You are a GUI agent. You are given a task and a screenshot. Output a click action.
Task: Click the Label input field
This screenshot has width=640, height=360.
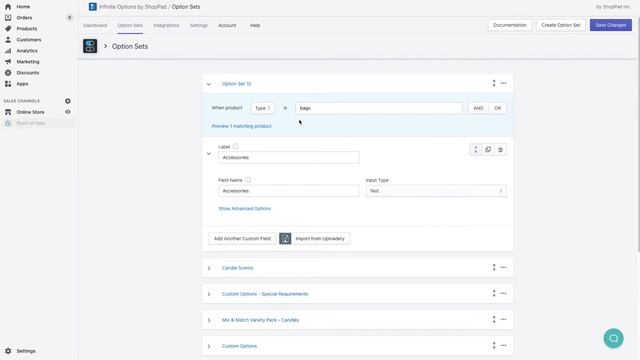[x=289, y=158]
